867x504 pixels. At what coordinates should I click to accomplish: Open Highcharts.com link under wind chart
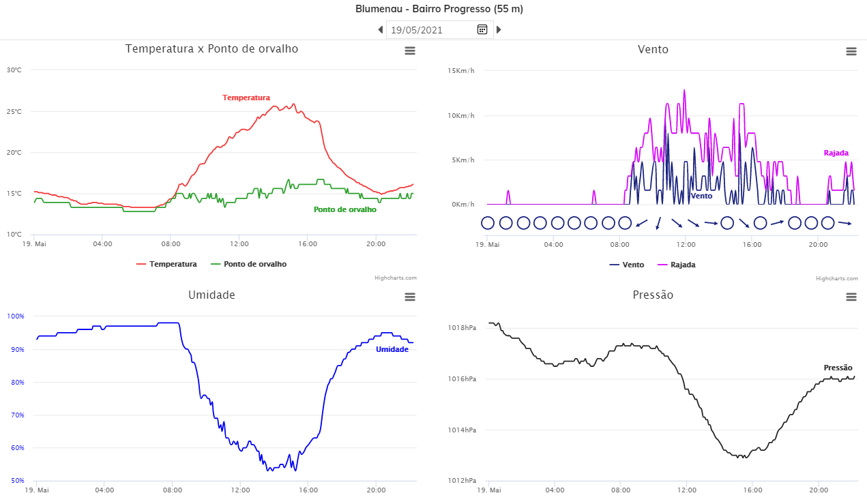[836, 278]
